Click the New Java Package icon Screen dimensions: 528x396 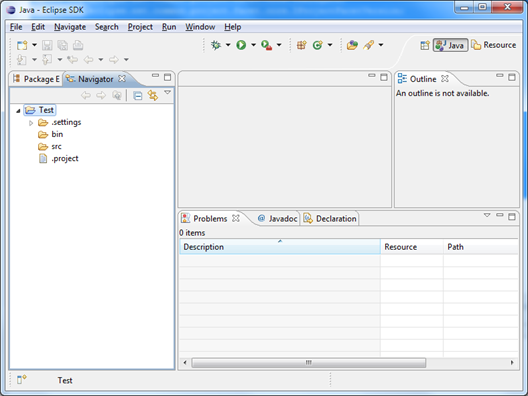pyautogui.click(x=301, y=45)
